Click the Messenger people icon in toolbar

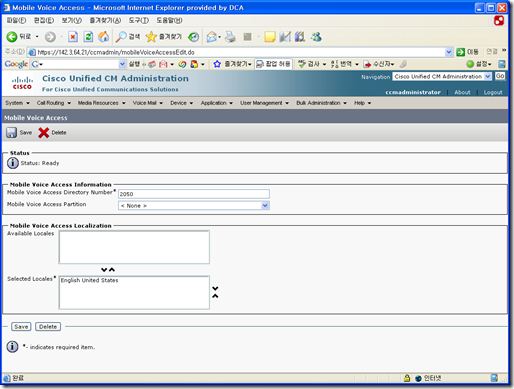pyautogui.click(x=316, y=37)
